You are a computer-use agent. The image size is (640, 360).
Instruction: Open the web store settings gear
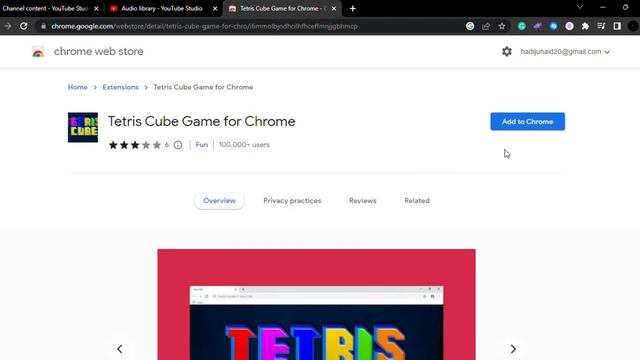[x=507, y=51]
